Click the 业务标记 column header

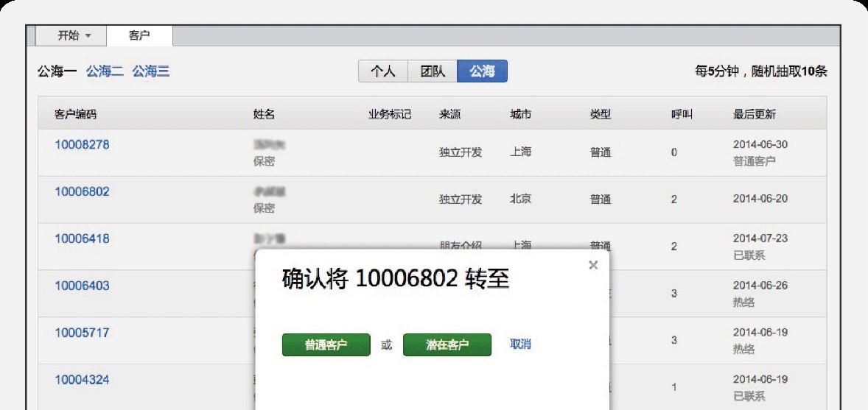390,115
